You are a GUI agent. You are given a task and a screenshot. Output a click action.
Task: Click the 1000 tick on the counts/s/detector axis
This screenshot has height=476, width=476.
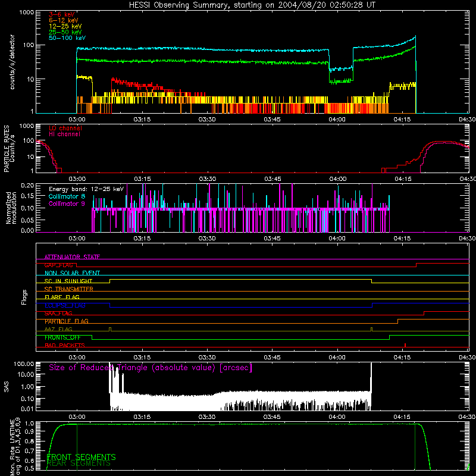[x=27, y=12]
